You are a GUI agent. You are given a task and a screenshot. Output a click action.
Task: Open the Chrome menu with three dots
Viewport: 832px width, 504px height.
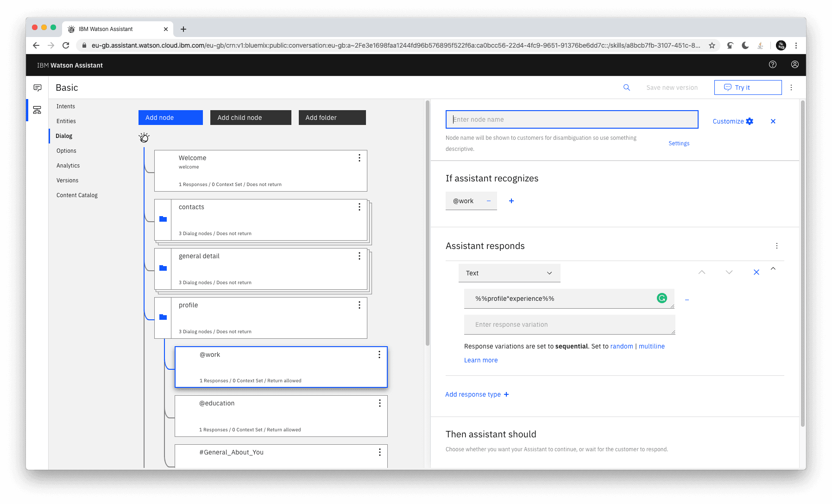[x=796, y=45]
